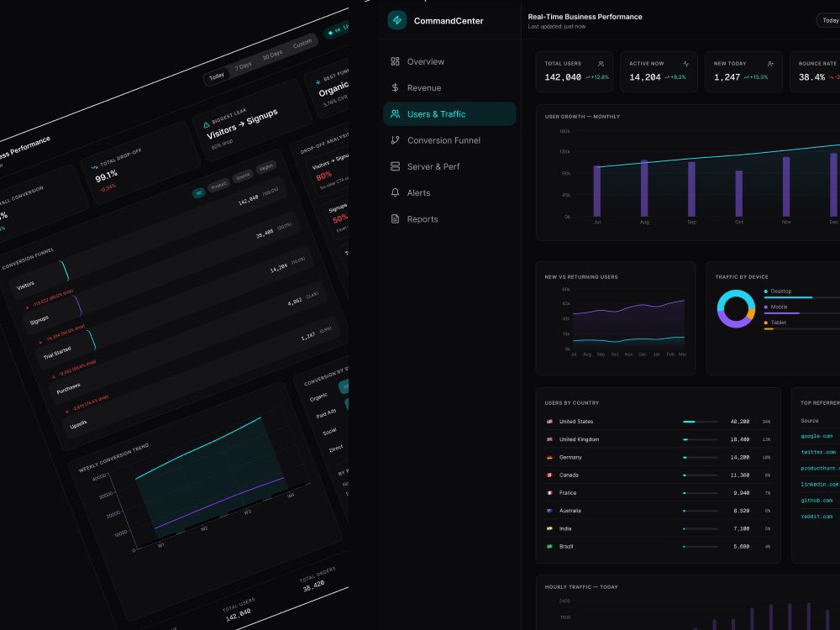The image size is (840, 630).
Task: Select Source filter chip in conversion funnel
Action: point(243,176)
